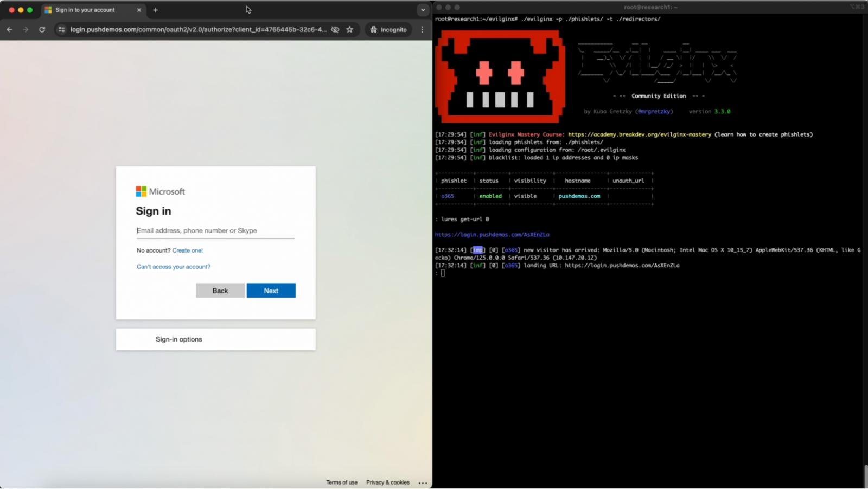Image resolution: width=868 pixels, height=489 pixels.
Task: Click the terminal prompt cursor
Action: tap(443, 273)
